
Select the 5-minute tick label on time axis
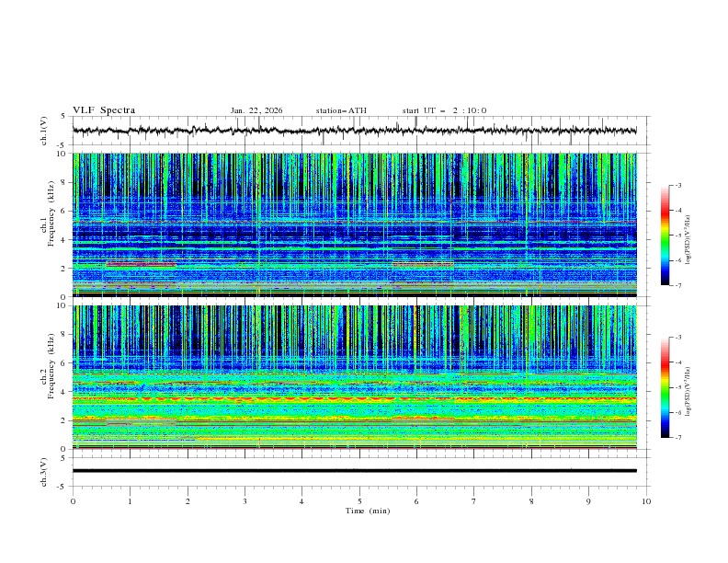[359, 500]
